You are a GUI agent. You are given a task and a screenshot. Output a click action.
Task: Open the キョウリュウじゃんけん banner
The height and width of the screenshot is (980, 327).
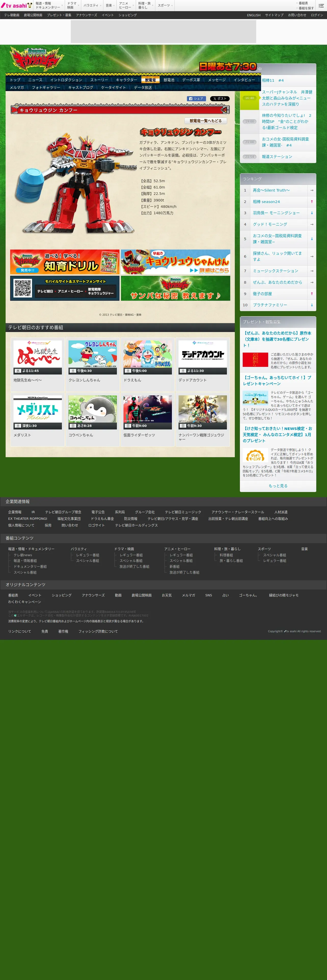(175, 262)
